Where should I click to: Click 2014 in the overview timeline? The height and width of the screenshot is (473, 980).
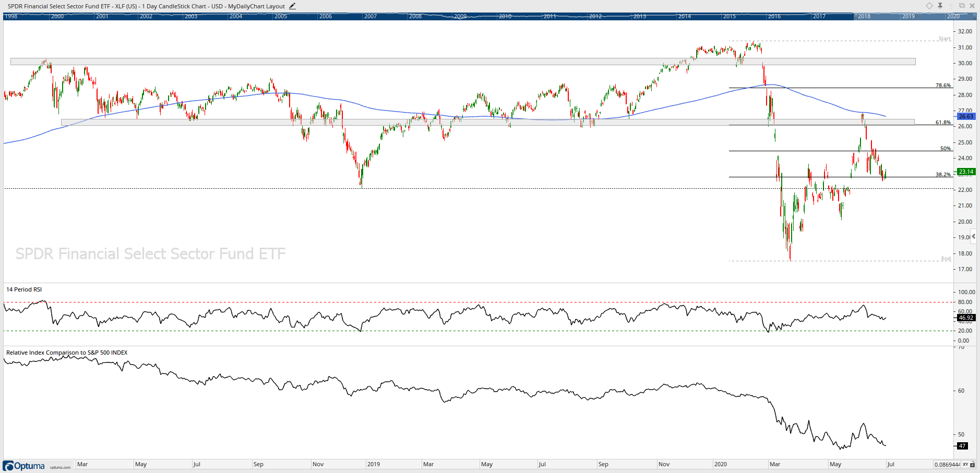click(x=685, y=16)
